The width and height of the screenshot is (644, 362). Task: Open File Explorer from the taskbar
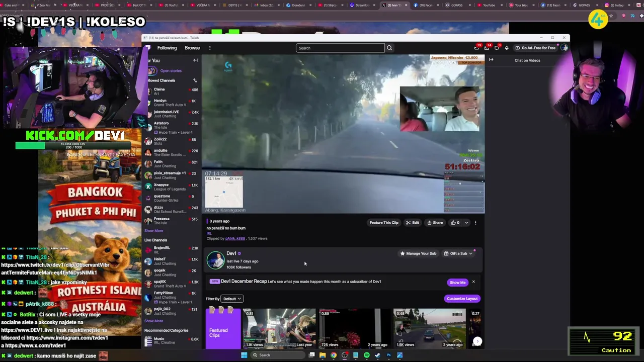323,355
